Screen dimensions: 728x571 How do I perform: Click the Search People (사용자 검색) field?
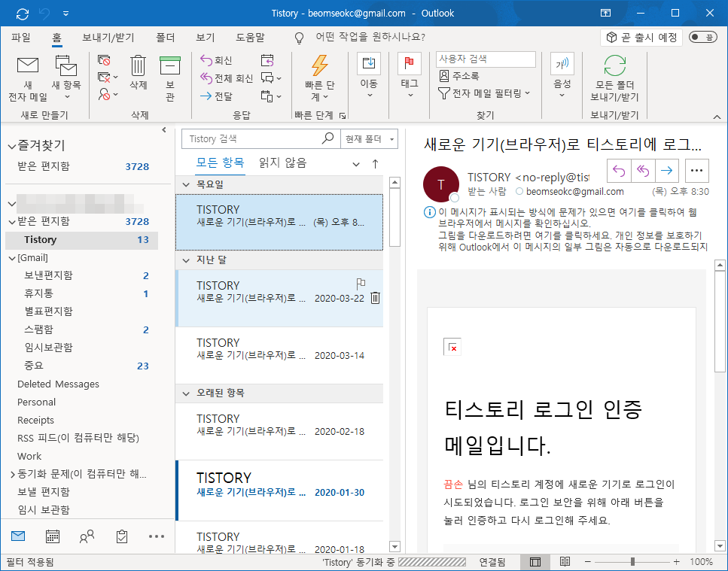(x=486, y=59)
